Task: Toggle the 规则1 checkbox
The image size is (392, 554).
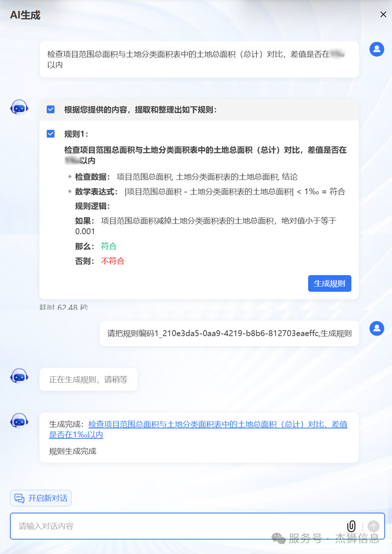Action: 51,134
